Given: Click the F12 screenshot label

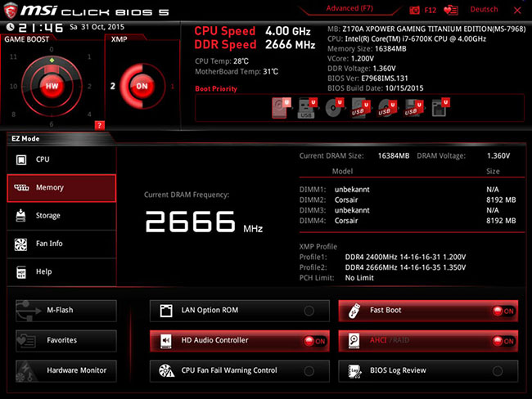Looking at the screenshot, I should (431, 10).
